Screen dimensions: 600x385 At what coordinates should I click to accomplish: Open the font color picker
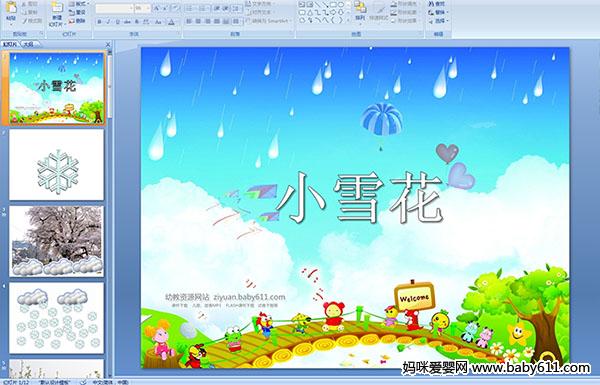(172, 22)
